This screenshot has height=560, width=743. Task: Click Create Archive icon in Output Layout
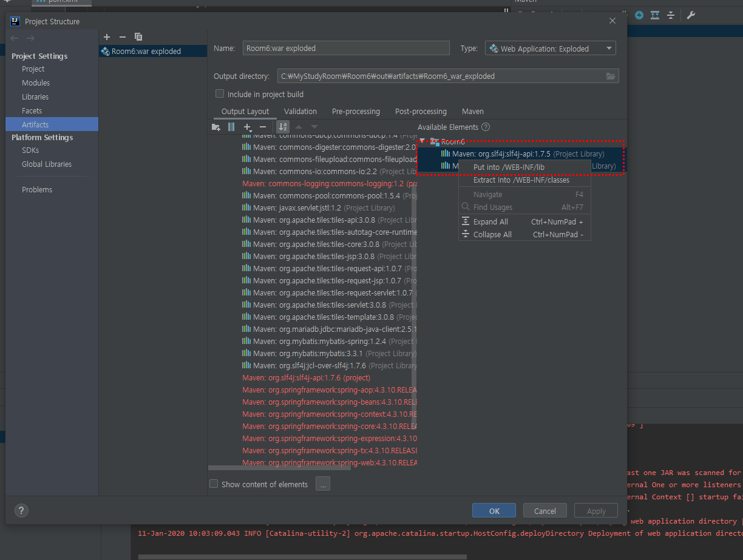click(x=231, y=127)
